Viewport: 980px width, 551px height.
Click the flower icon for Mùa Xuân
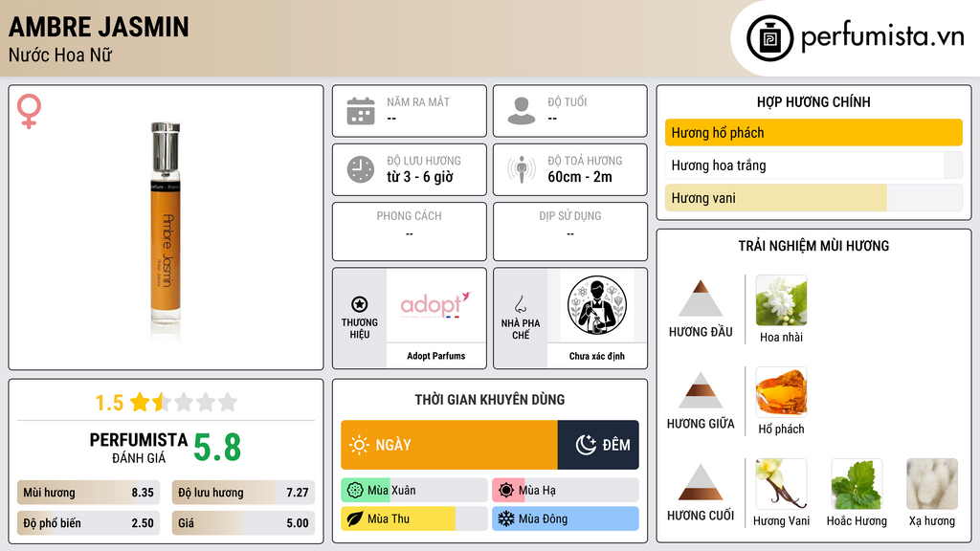tap(355, 491)
